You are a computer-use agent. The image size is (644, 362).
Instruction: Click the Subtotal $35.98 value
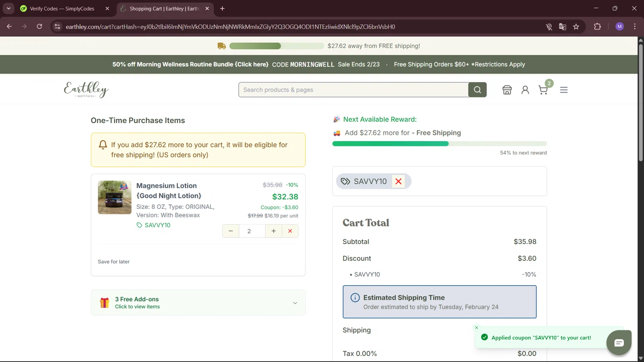coord(525,241)
